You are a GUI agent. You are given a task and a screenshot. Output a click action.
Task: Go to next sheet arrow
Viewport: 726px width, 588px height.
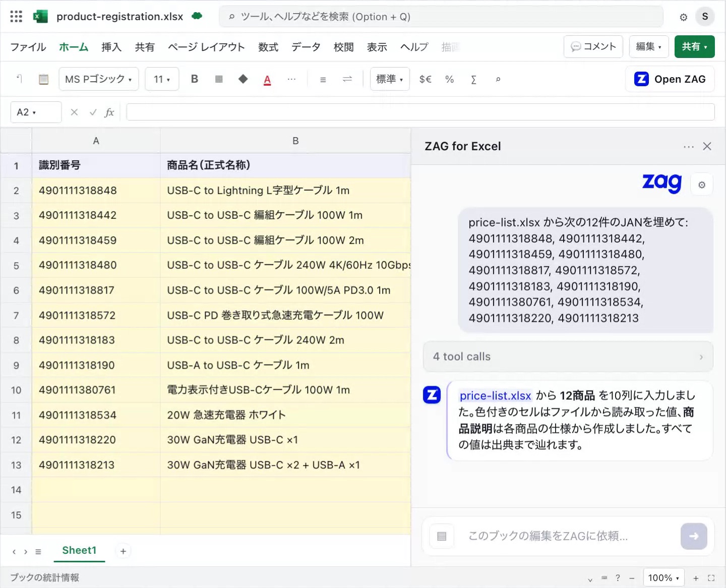pos(26,552)
